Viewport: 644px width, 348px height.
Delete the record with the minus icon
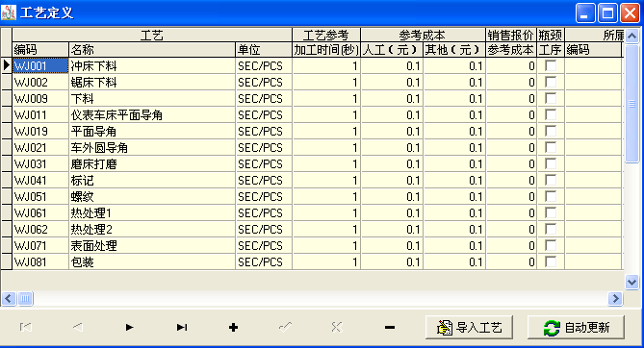coord(389,327)
